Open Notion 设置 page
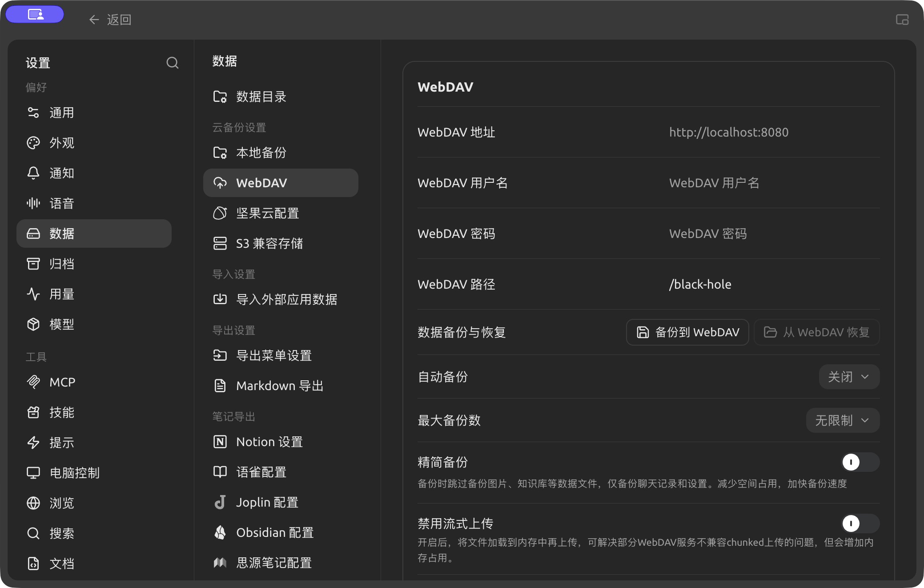 (281, 442)
